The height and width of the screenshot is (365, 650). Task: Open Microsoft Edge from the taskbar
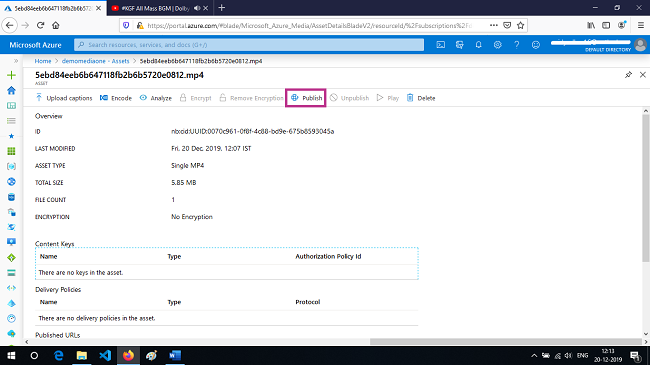point(58,355)
